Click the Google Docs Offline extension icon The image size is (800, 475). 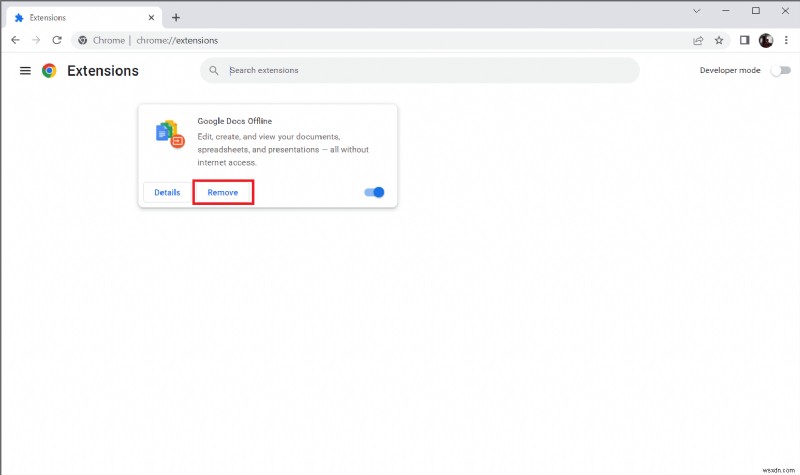[170, 134]
